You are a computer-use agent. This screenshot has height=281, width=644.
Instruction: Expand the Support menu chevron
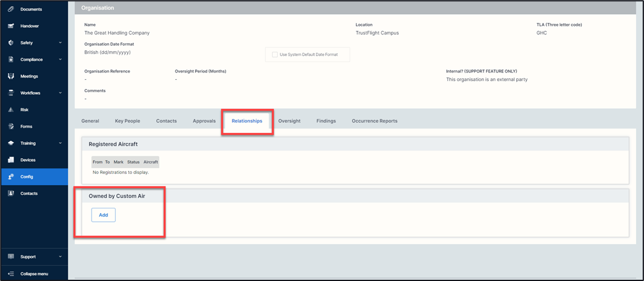click(60, 256)
